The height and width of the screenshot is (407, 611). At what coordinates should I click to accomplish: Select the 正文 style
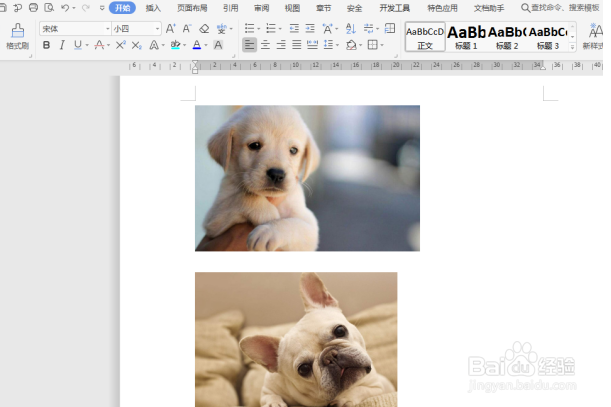(425, 37)
